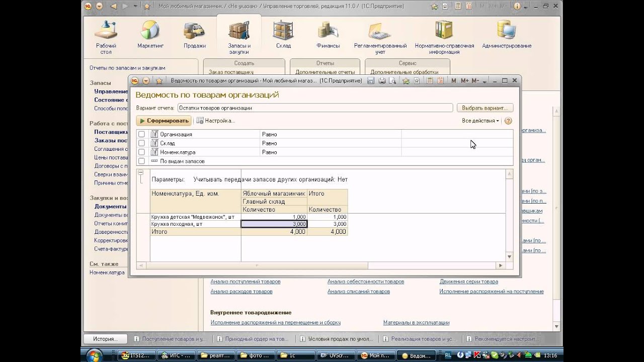Select the Отчеты command group tab
644x362 pixels.
325,63
